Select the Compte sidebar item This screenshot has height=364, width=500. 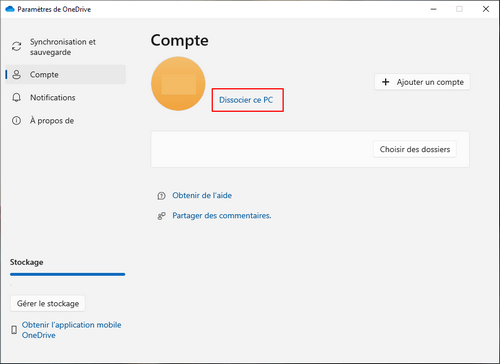pos(66,74)
